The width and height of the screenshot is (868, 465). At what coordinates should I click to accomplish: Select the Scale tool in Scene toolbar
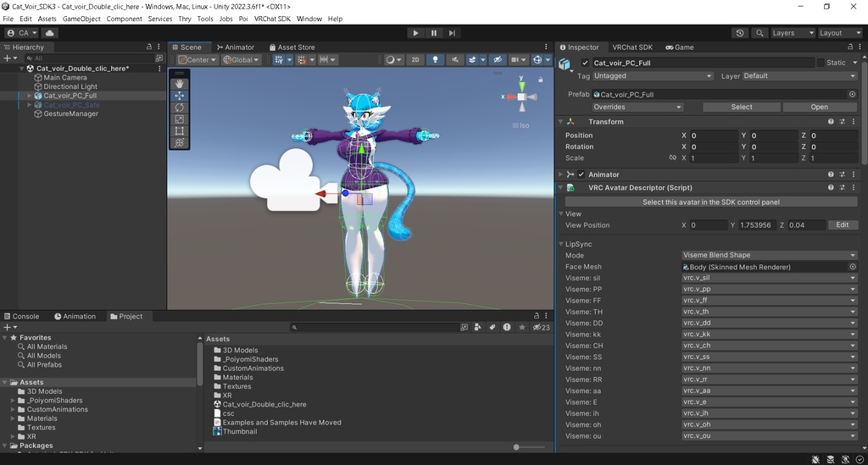click(180, 119)
